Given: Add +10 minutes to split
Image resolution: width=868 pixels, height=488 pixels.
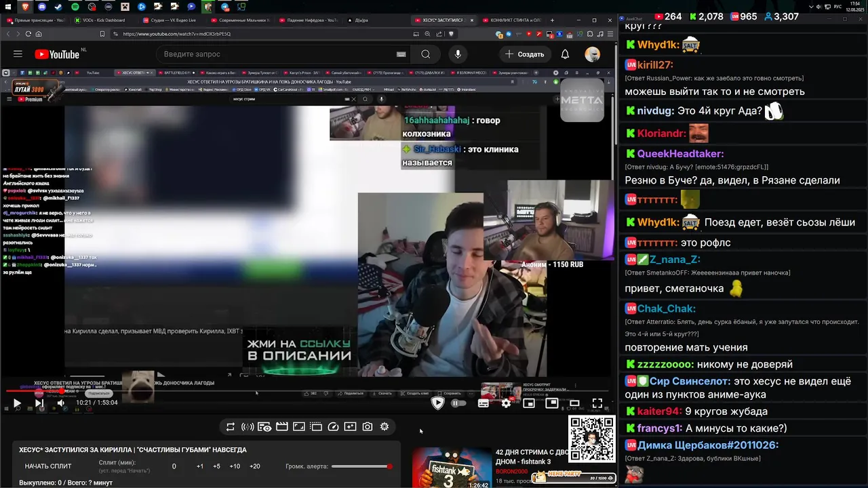Looking at the screenshot, I should click(235, 466).
